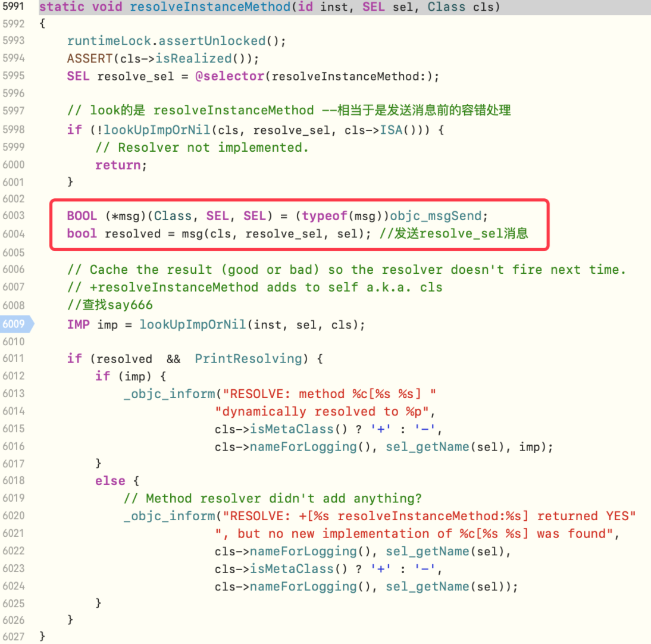Image resolution: width=651 pixels, height=644 pixels.
Task: Click the resolveInstanceMethod function name in the signature
Action: click(210, 7)
